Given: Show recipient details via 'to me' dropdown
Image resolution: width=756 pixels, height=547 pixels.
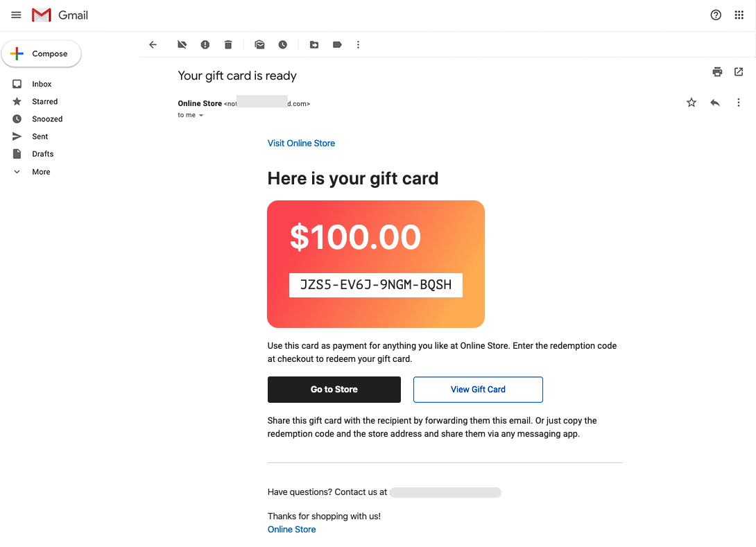Looking at the screenshot, I should [190, 115].
